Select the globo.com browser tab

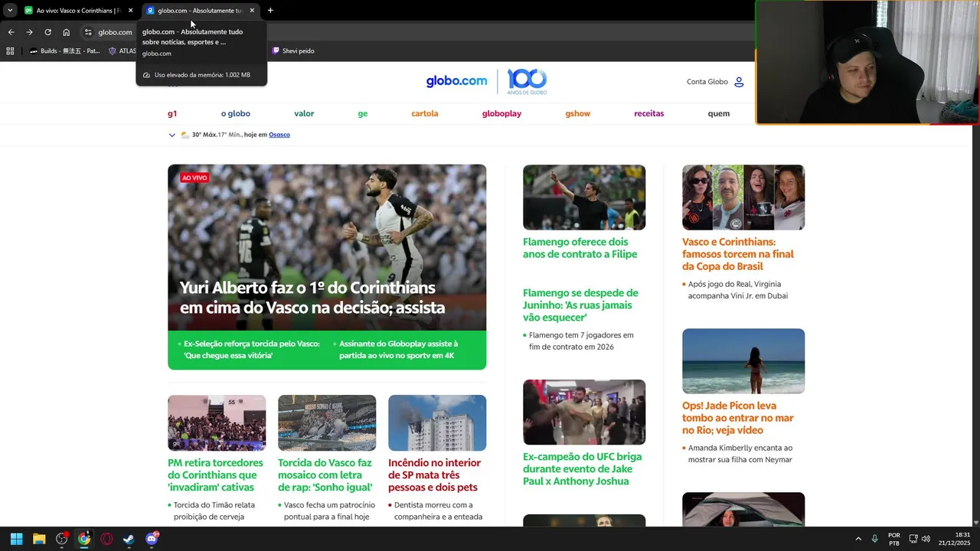pos(199,11)
